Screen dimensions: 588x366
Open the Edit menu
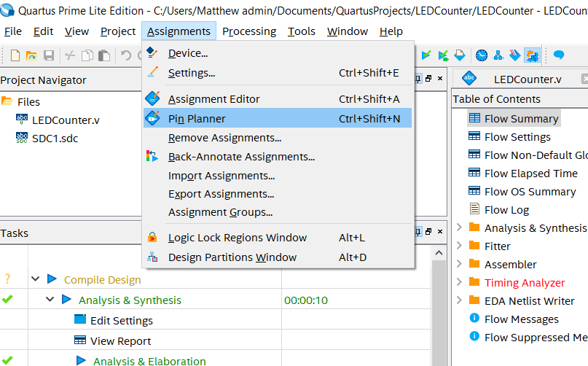(44, 31)
